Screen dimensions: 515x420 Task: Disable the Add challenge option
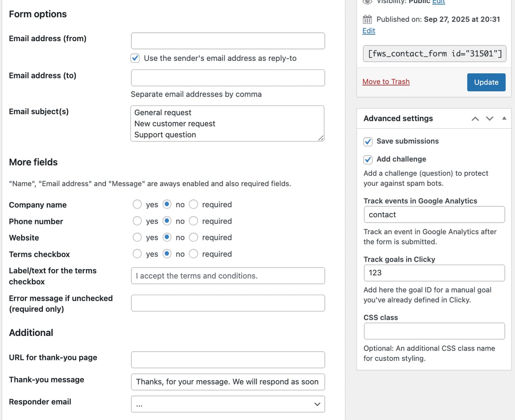coord(368,159)
